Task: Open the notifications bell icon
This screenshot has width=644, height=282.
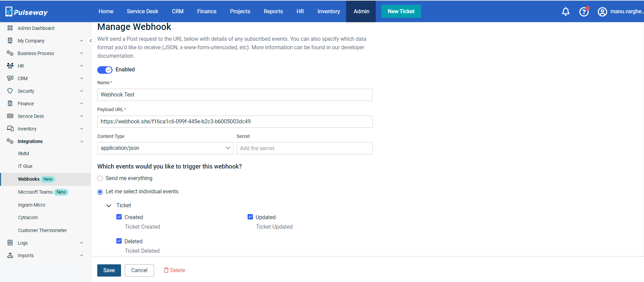Action: (565, 12)
